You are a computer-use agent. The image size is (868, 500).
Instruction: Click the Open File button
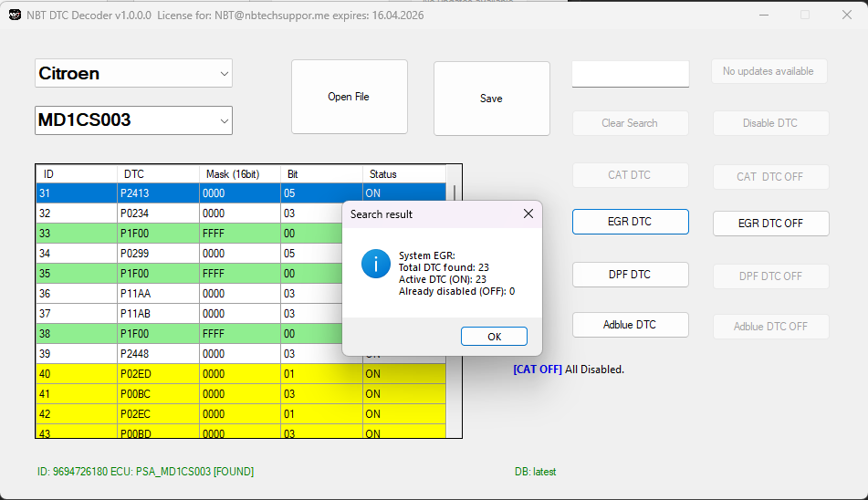pyautogui.click(x=350, y=97)
